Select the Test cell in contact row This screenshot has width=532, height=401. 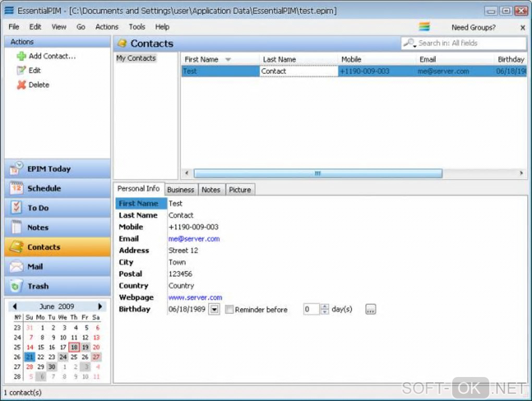[x=221, y=71]
